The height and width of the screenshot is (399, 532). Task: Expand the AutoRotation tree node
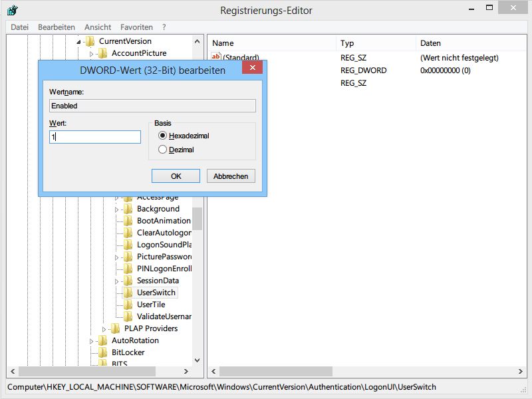pyautogui.click(x=91, y=341)
